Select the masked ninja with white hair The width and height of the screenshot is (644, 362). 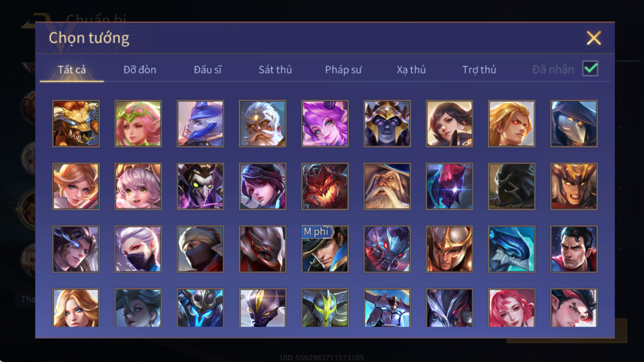138,250
